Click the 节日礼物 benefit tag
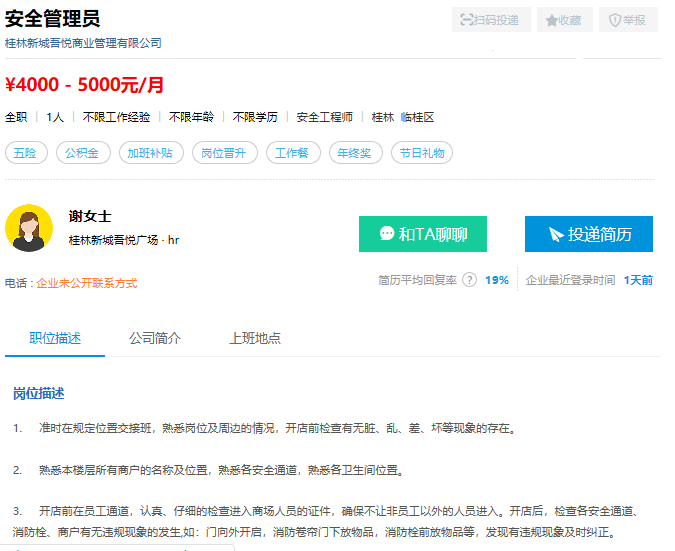The image size is (675, 551). coord(421,153)
